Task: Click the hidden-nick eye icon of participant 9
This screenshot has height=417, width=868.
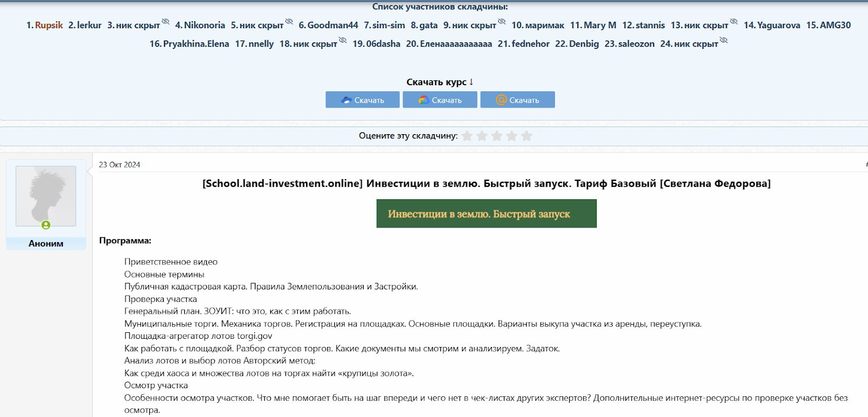Action: pyautogui.click(x=502, y=22)
